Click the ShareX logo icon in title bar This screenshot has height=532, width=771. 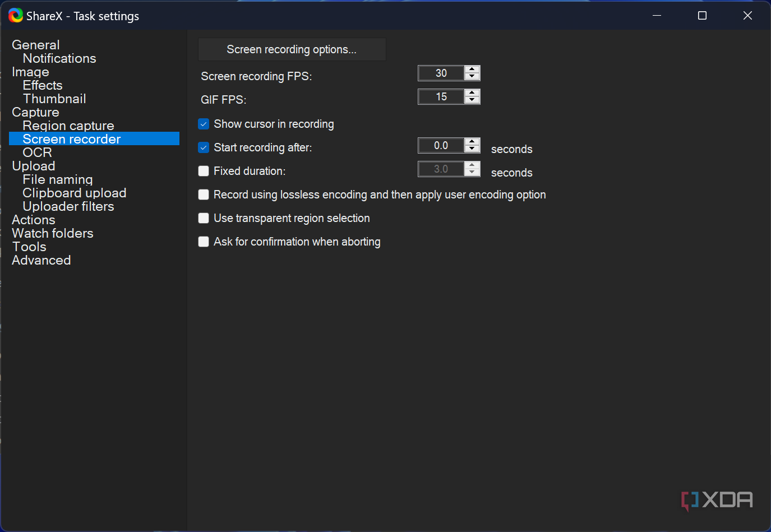(x=16, y=16)
